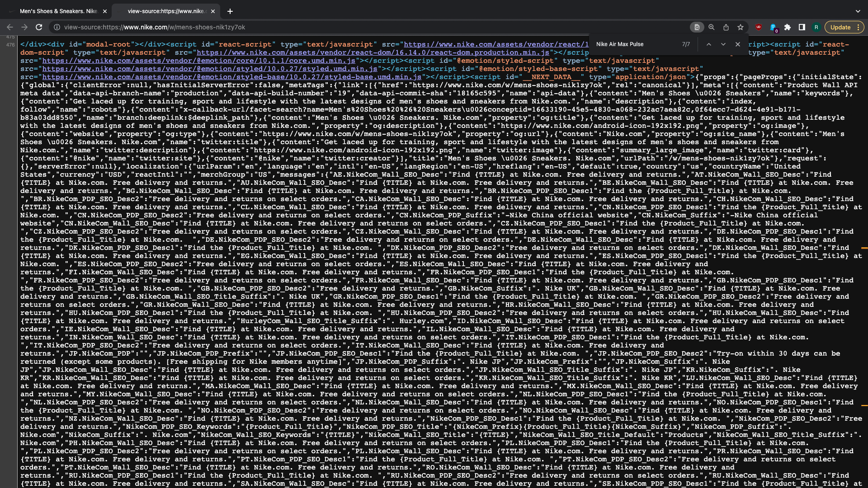
Task: Open the styled-base.umd.min.js link
Action: tap(232, 77)
